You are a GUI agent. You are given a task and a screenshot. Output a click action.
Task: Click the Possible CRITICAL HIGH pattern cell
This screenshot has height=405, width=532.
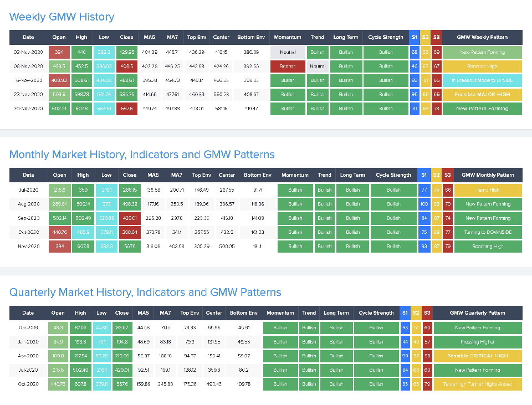click(477, 356)
